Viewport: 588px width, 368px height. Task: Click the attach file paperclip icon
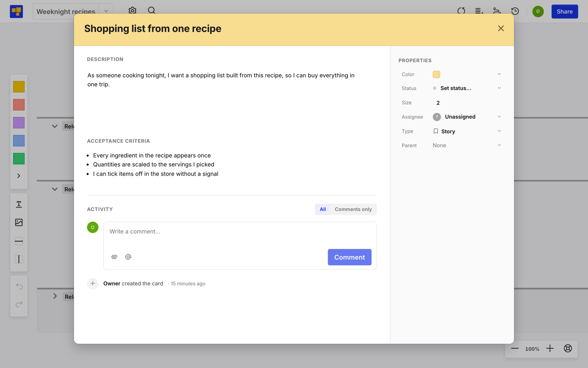(114, 257)
